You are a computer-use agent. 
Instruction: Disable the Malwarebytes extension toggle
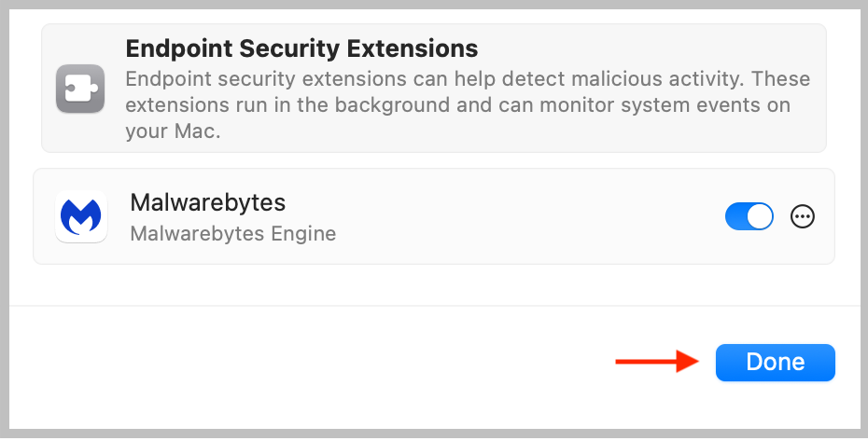point(749,217)
